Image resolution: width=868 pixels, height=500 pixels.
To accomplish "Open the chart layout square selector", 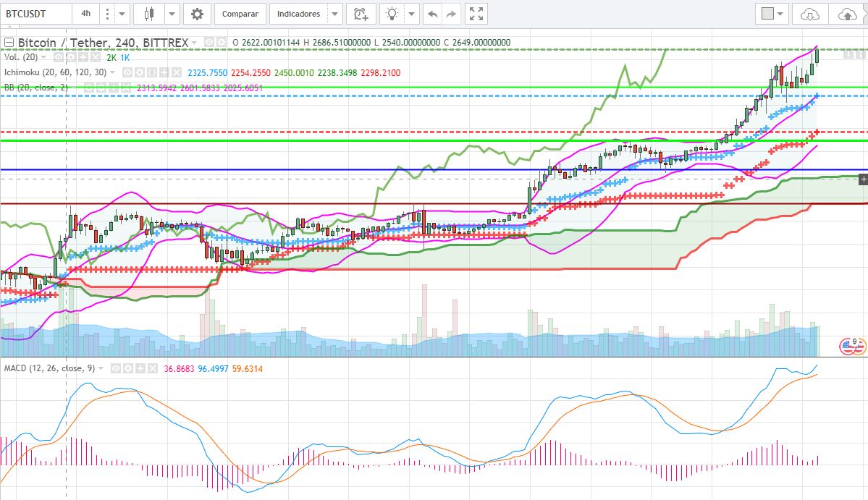I will (772, 14).
